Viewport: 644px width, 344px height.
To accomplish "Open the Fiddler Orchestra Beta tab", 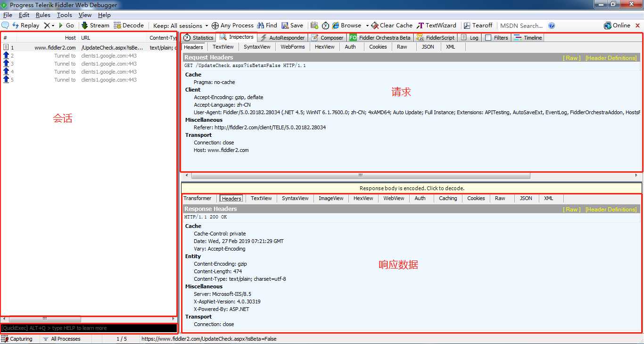I will coord(380,38).
